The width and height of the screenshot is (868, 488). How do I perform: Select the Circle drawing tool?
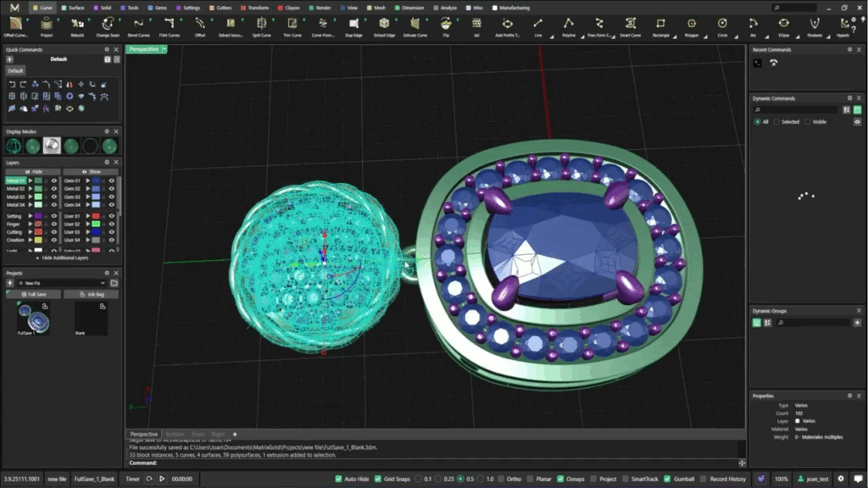pos(722,25)
